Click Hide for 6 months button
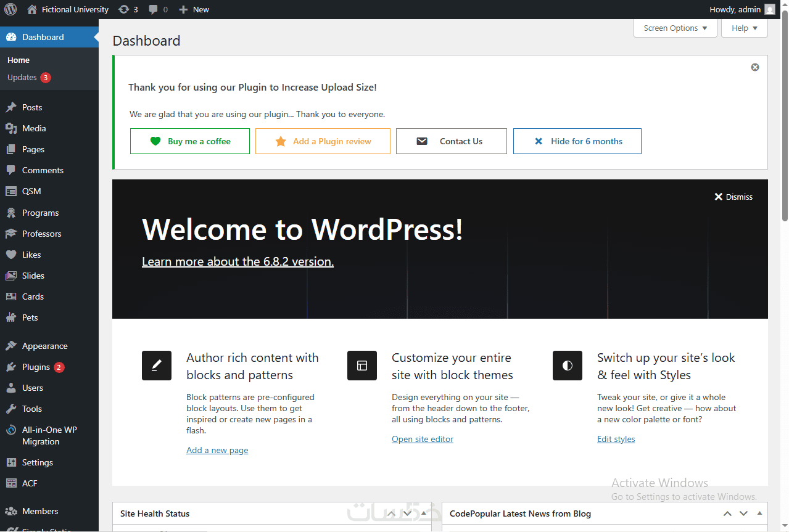This screenshot has height=532, width=789. (577, 141)
